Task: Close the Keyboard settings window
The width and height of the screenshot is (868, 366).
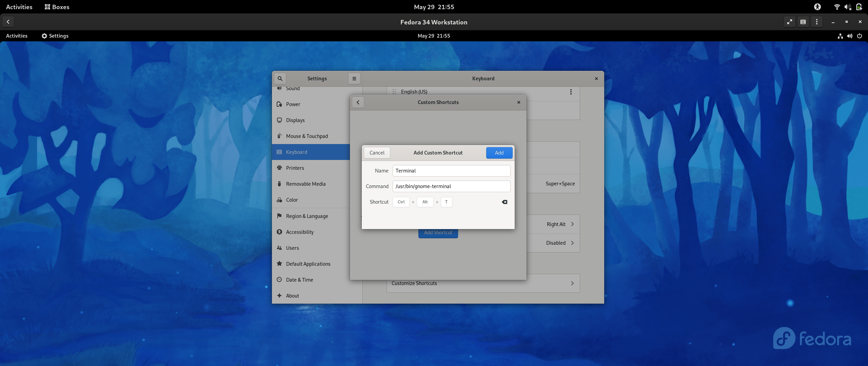Action: (x=596, y=79)
